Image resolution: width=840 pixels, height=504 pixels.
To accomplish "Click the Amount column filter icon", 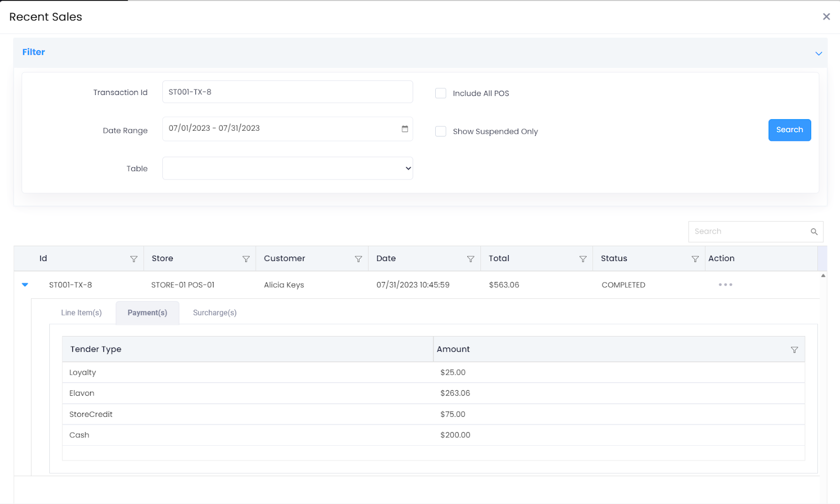I will pyautogui.click(x=794, y=350).
